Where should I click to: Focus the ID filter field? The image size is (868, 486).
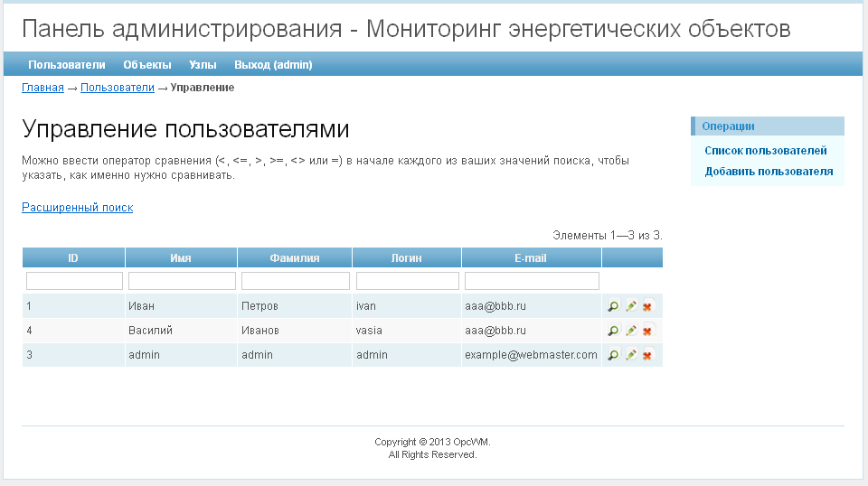click(x=74, y=281)
